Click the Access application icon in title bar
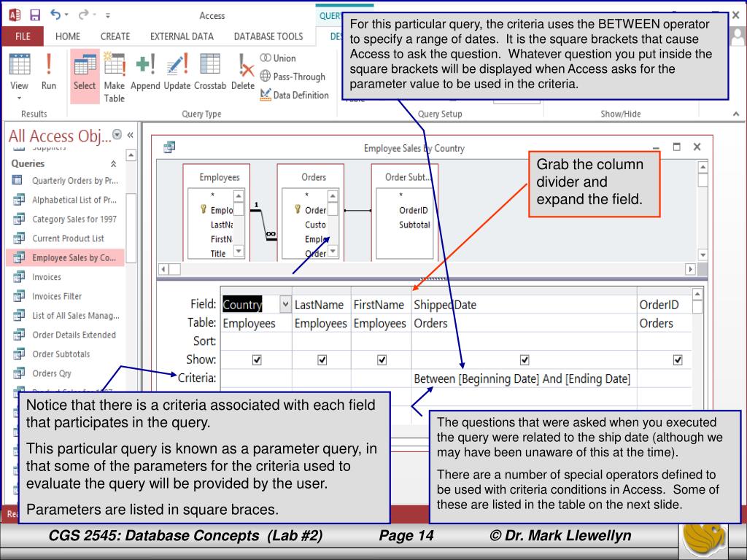 tap(15, 15)
